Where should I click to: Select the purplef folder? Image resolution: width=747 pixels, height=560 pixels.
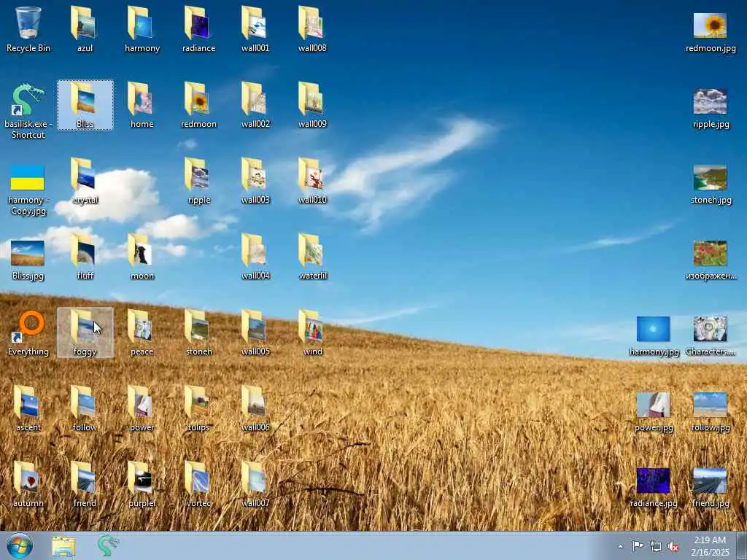[142, 484]
